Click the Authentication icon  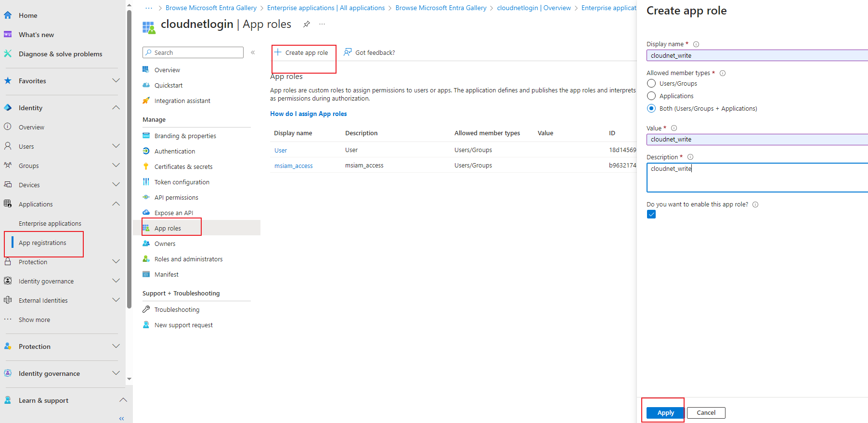[146, 151]
